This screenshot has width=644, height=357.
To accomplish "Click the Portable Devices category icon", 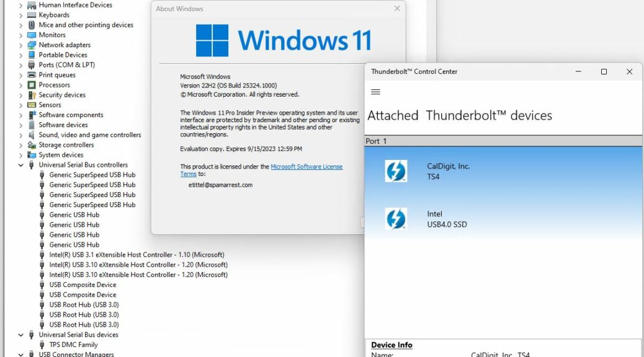I will pos(32,55).
